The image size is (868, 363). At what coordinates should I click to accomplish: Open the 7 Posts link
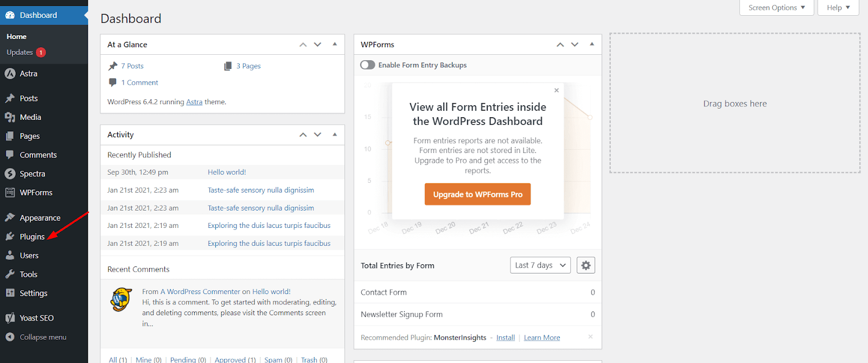point(132,66)
